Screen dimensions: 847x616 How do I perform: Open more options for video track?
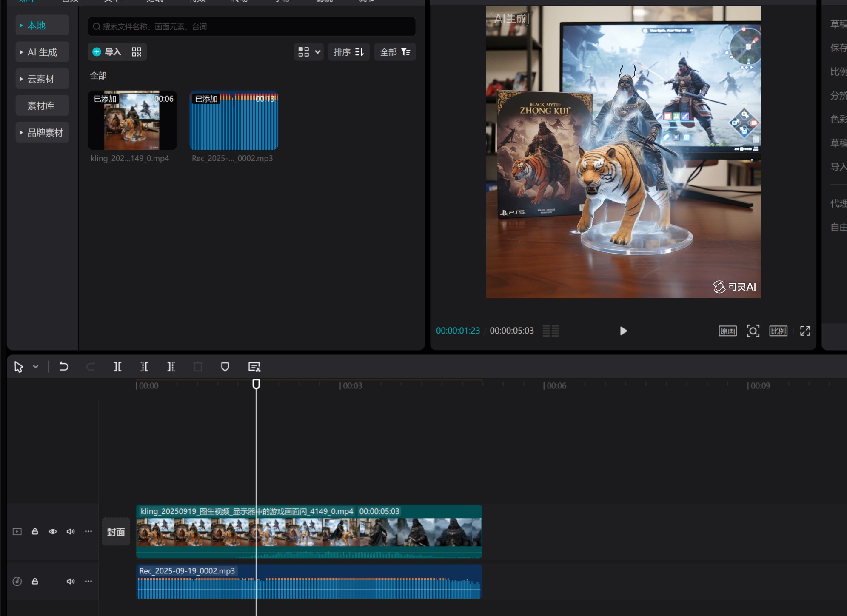[88, 532]
